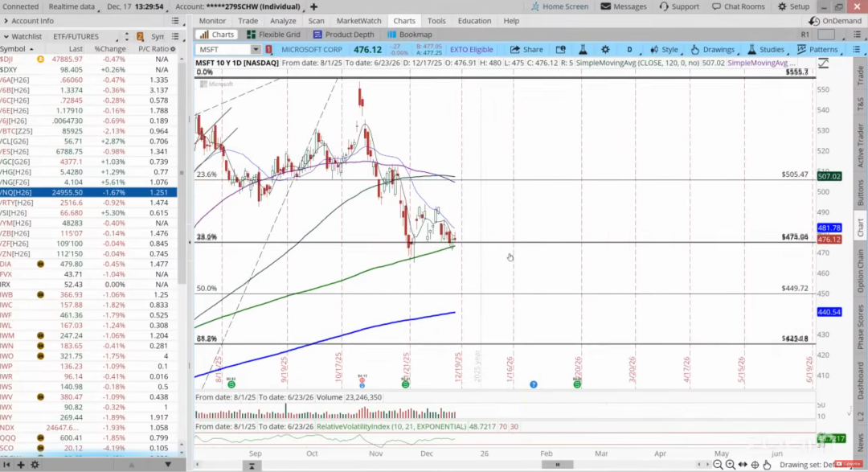Click the chart horizontal scrollbar thumb
The image size is (868, 472).
pos(557,465)
